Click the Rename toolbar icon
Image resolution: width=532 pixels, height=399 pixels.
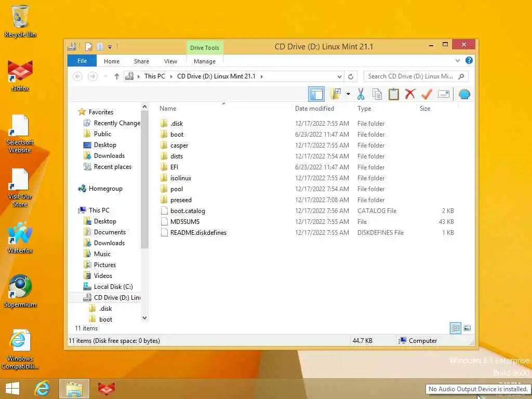point(444,94)
